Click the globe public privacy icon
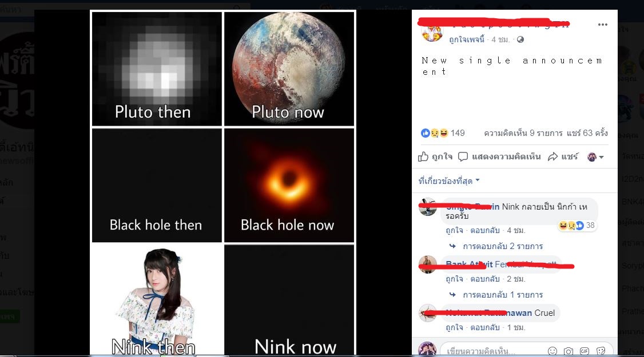Image resolution: width=644 pixels, height=357 pixels. (x=520, y=39)
